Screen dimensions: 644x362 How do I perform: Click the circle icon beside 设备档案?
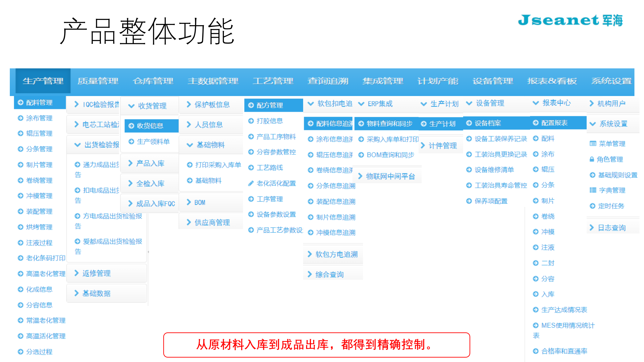point(469,123)
